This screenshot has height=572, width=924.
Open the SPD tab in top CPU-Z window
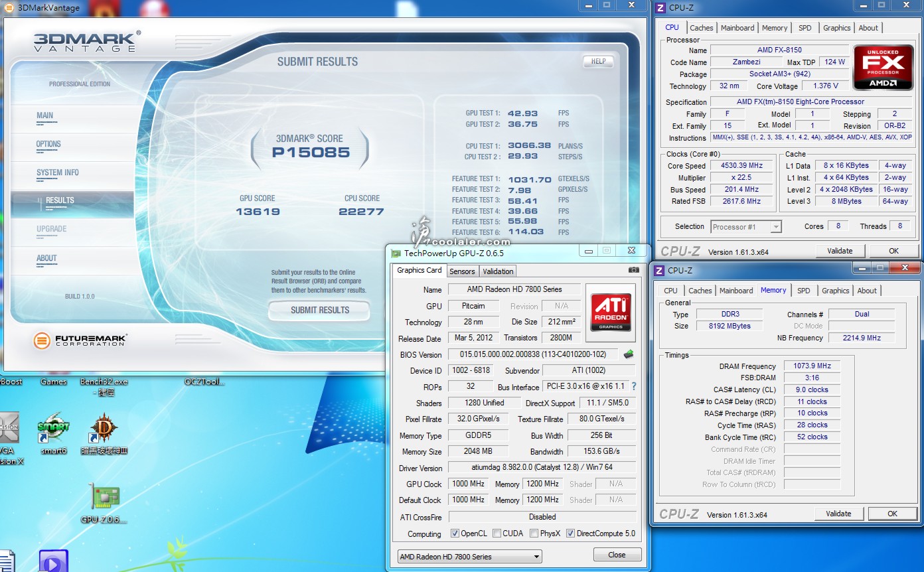pos(805,28)
